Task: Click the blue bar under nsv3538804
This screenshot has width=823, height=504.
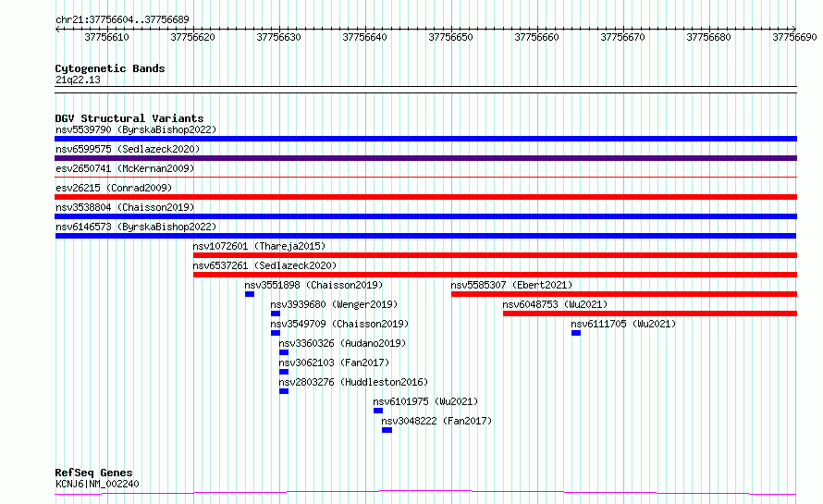Action: [x=425, y=216]
